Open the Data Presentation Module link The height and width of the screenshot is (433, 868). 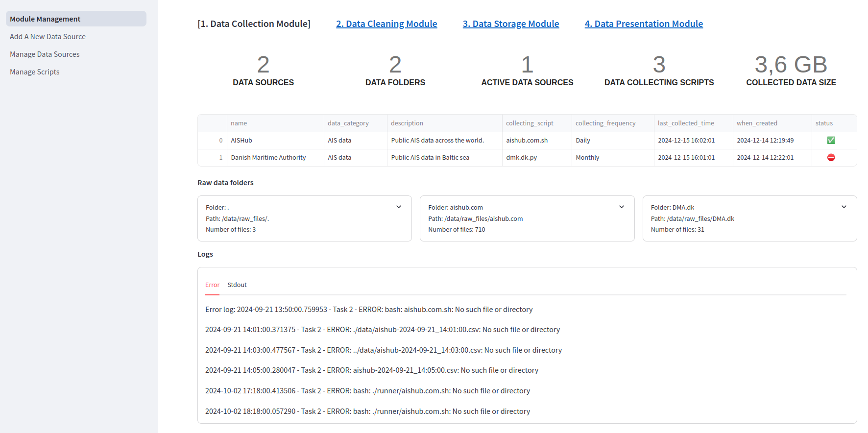pyautogui.click(x=643, y=24)
